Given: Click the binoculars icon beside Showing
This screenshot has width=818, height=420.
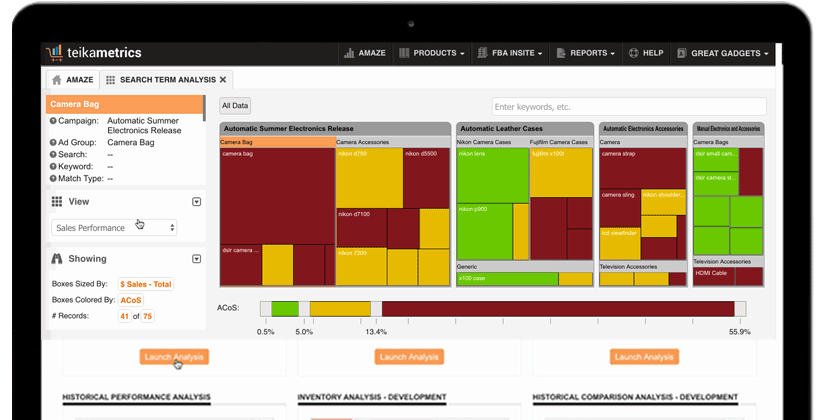Looking at the screenshot, I should tap(57, 258).
